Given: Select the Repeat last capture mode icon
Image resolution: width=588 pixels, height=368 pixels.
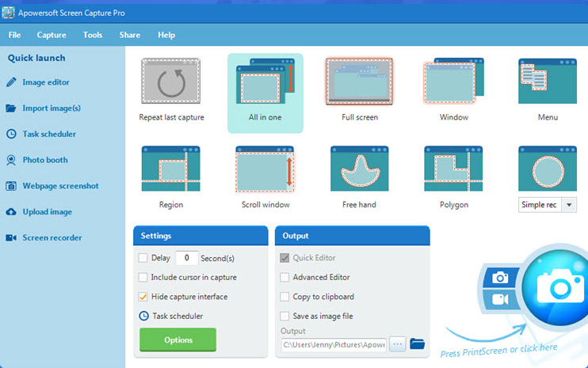Looking at the screenshot, I should (x=170, y=81).
